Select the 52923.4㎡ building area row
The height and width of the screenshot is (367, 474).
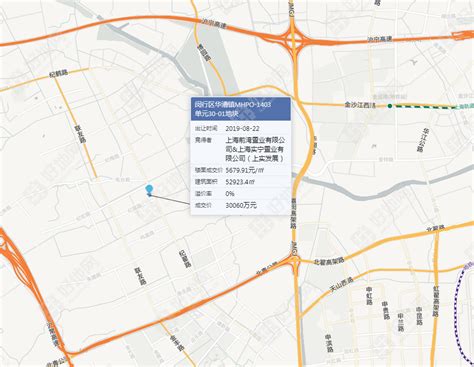pyautogui.click(x=240, y=182)
